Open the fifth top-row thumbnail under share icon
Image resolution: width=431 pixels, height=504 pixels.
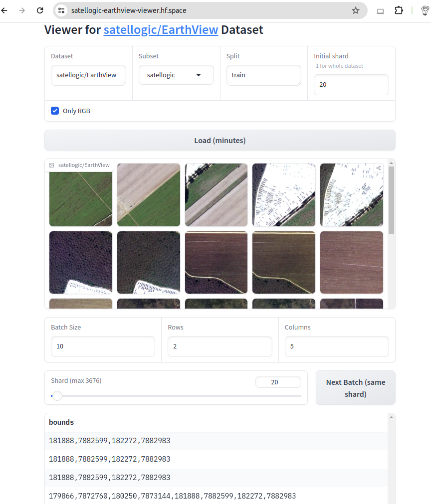coord(352,195)
